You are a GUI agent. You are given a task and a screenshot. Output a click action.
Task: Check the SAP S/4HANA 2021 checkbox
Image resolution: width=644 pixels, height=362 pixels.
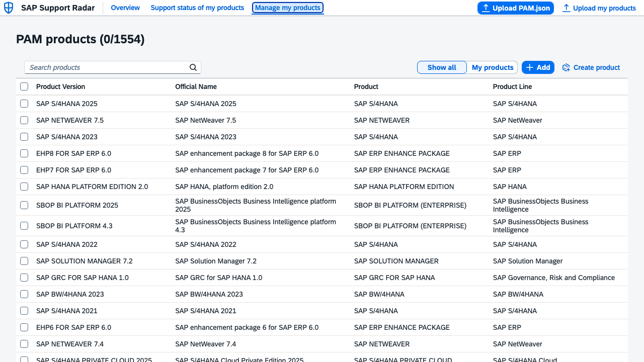coord(24,311)
